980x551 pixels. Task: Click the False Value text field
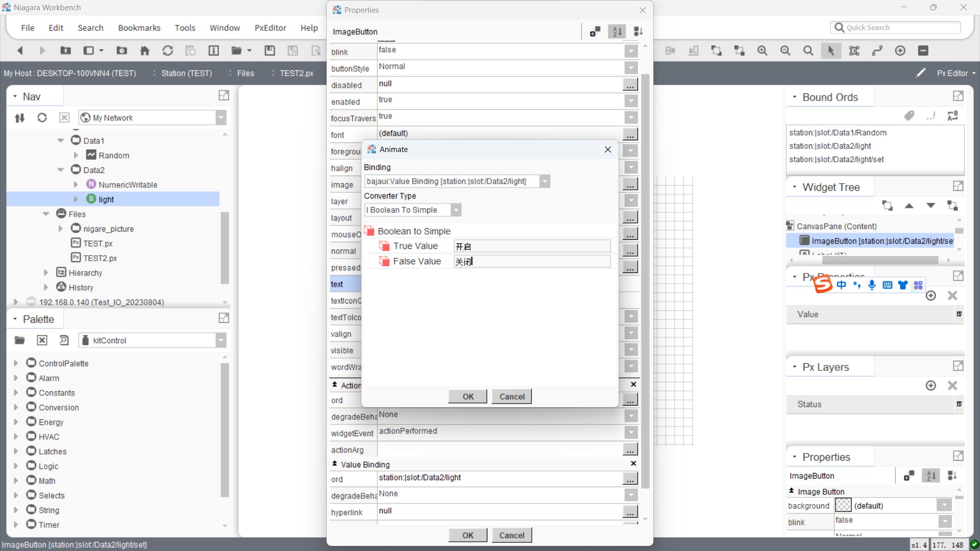point(532,261)
